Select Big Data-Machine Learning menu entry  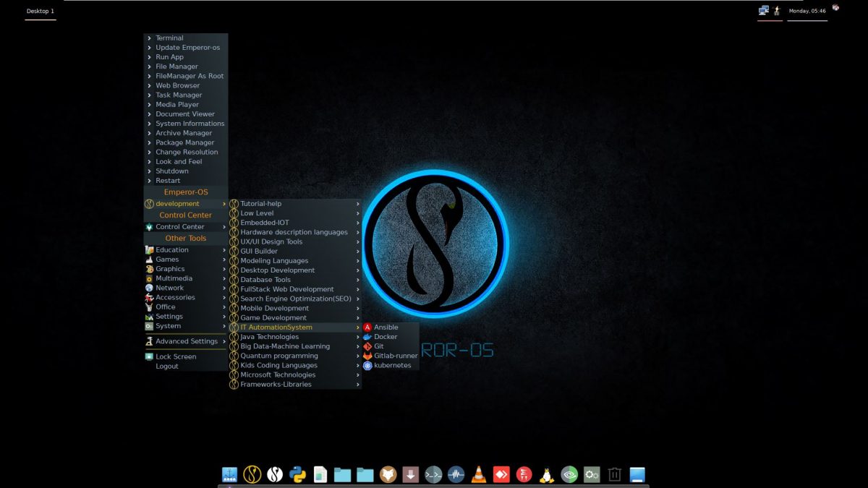(x=285, y=346)
